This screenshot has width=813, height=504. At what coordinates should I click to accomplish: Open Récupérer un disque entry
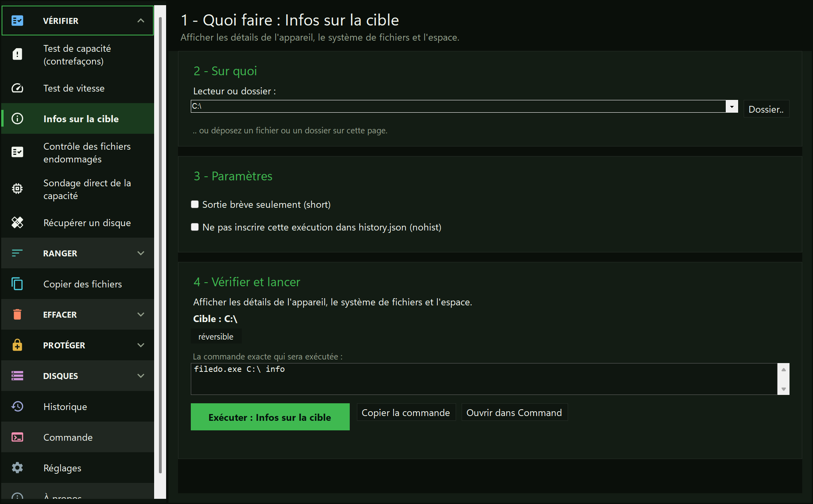pos(78,223)
